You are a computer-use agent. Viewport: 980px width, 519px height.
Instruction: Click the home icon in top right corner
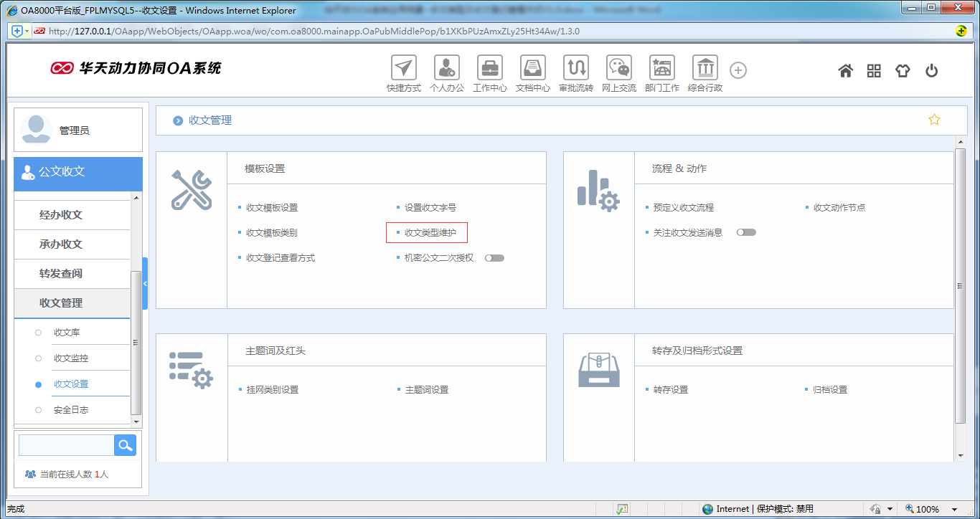846,70
